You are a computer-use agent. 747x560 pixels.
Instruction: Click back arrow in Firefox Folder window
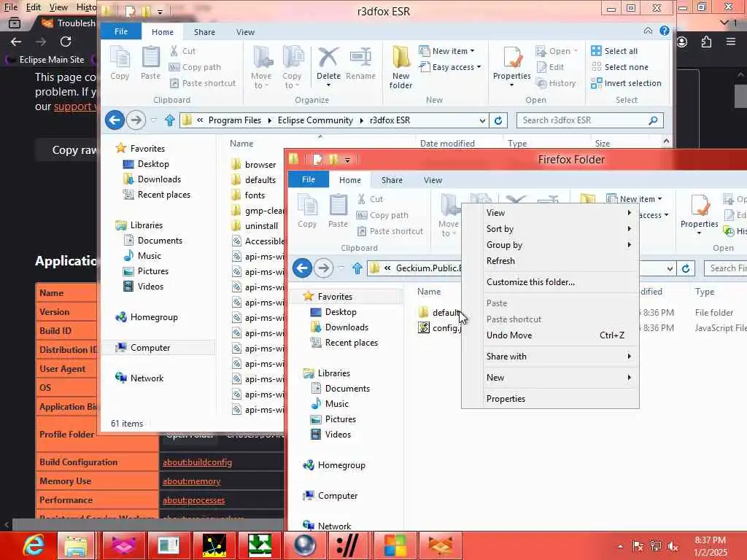[x=302, y=268]
